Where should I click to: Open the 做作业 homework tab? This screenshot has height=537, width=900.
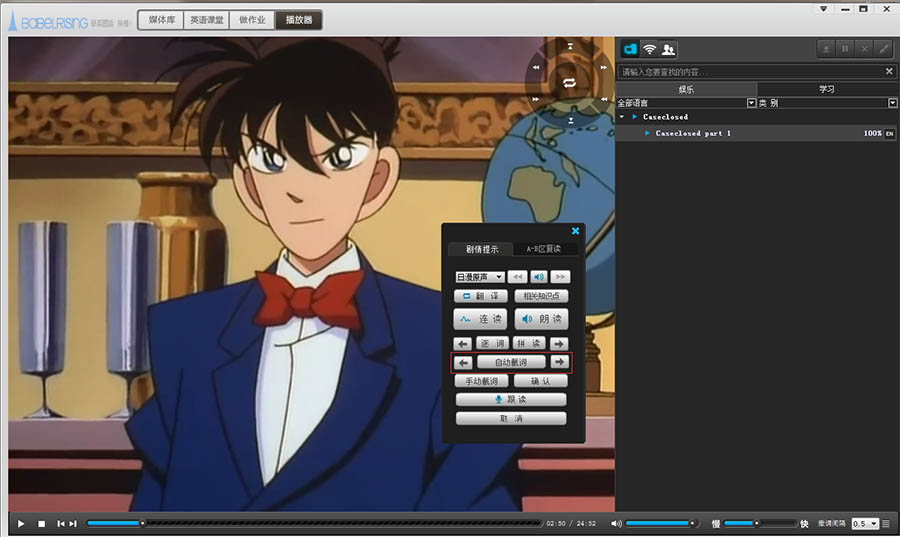click(252, 20)
